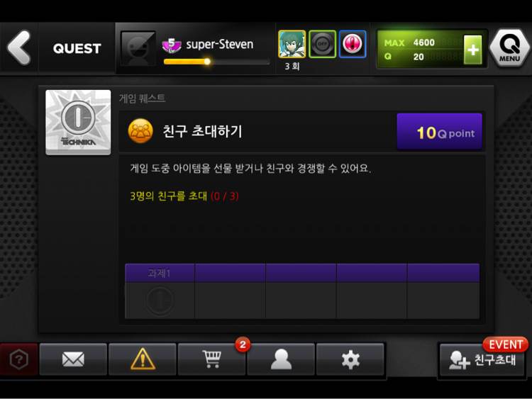The image size is (532, 399).
Task: Open the profile silhouette icon
Action: pos(282,359)
